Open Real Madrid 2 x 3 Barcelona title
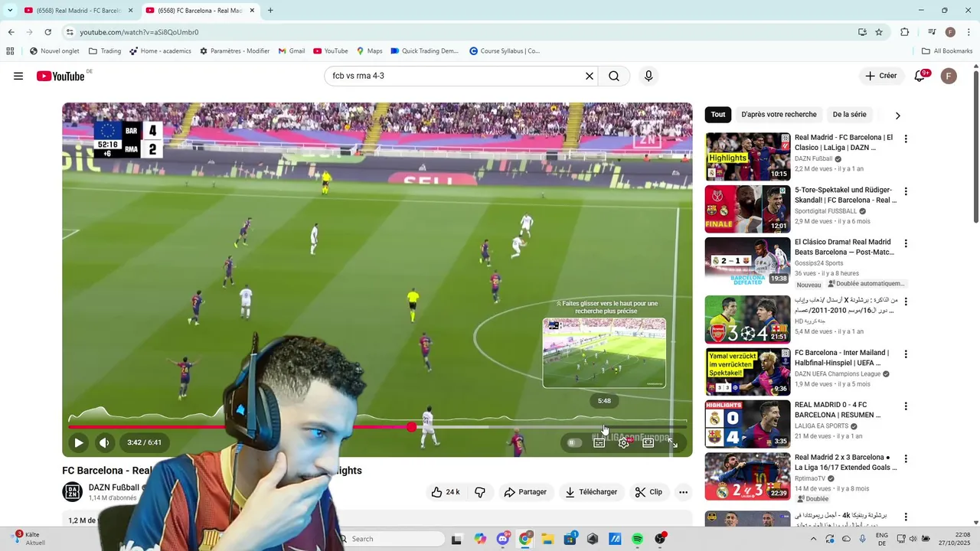 pos(845,462)
